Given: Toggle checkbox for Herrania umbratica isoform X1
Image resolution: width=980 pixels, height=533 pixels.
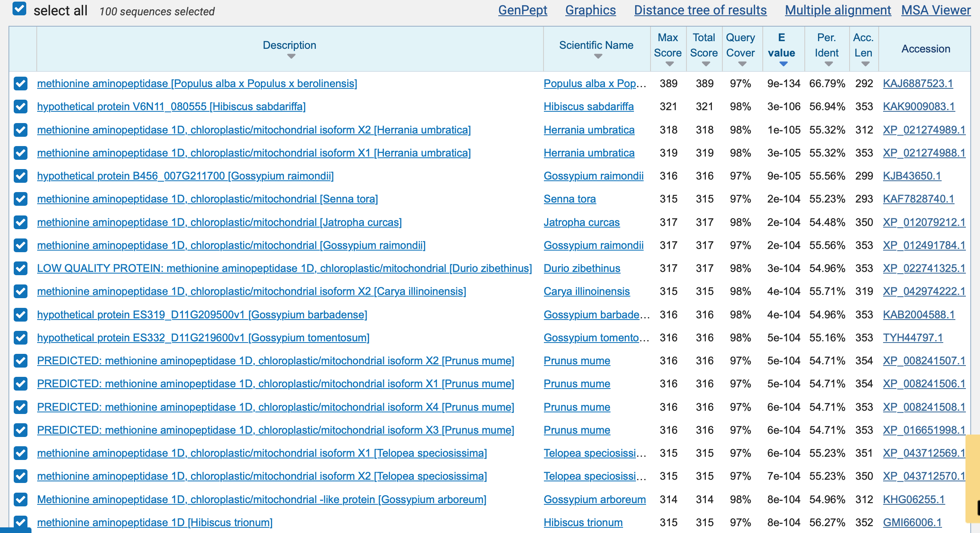Looking at the screenshot, I should point(21,153).
